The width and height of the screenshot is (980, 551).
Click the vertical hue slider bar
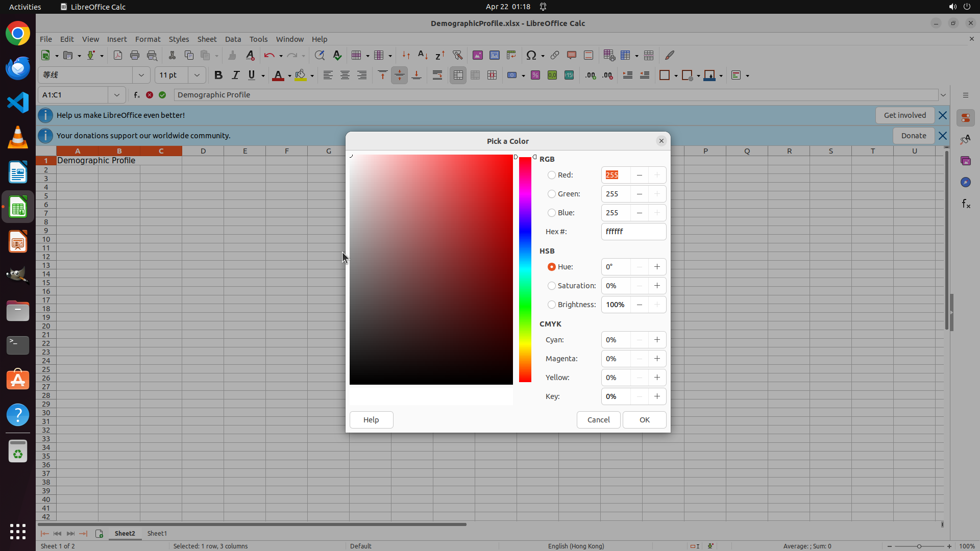[x=525, y=269]
